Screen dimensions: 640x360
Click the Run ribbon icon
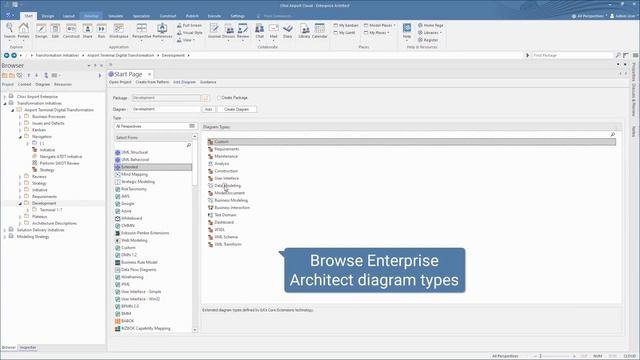click(x=101, y=31)
